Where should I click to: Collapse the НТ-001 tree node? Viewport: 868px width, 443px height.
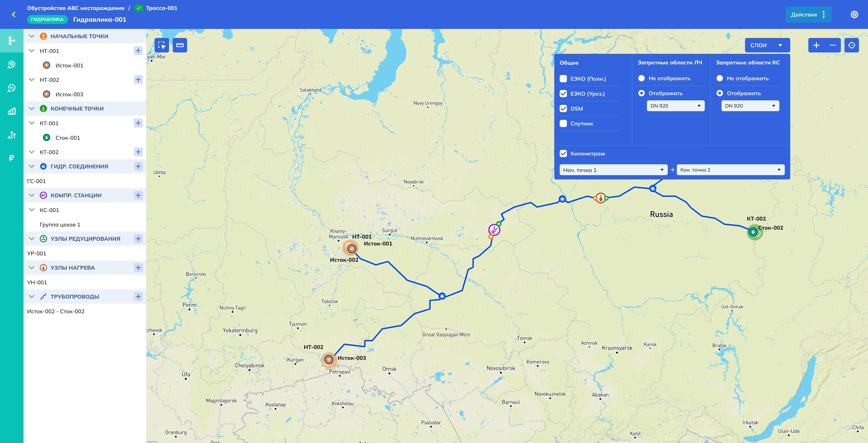32,51
